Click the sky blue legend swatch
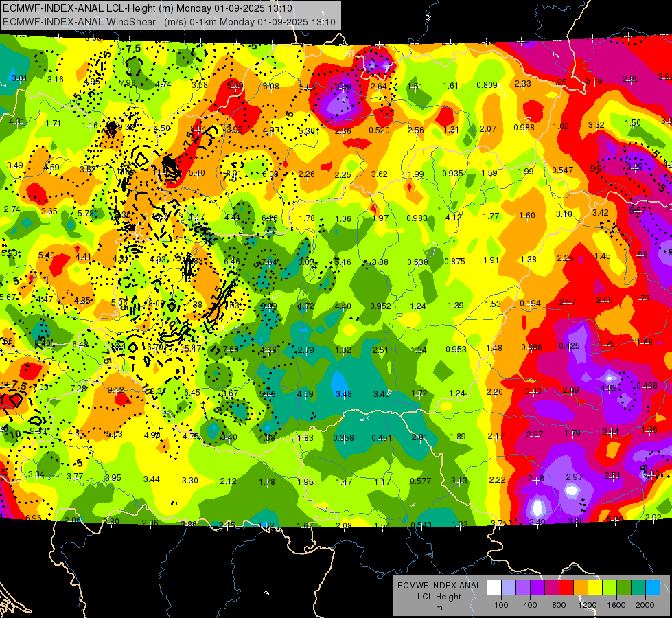 click(653, 588)
